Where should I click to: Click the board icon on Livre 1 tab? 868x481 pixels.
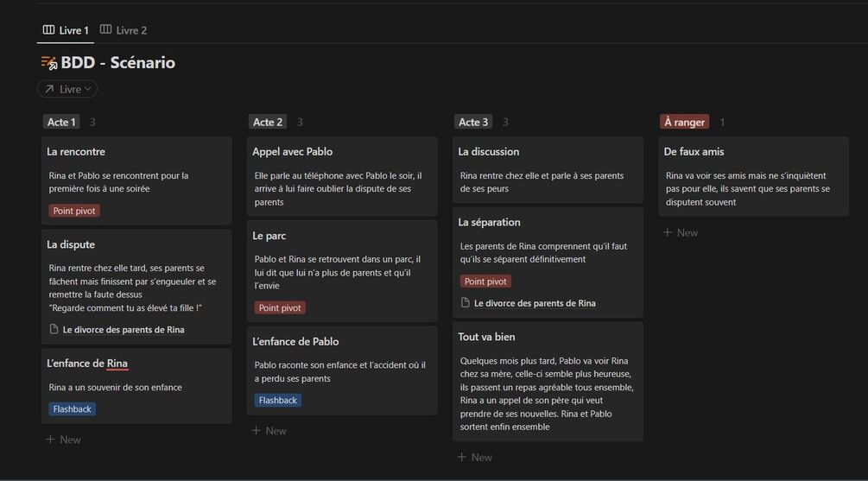tap(48, 30)
